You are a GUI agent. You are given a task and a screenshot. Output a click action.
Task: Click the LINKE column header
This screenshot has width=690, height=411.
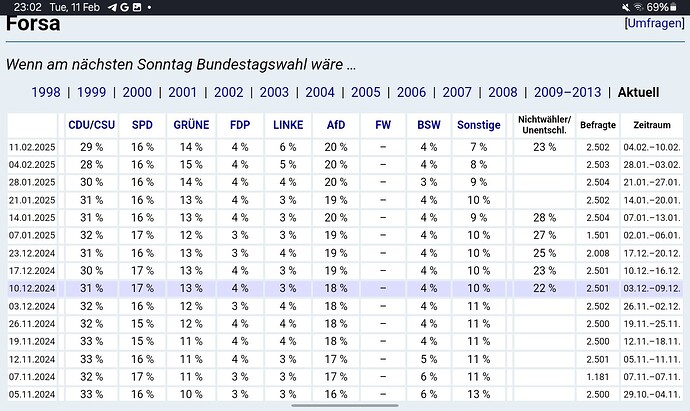(288, 125)
